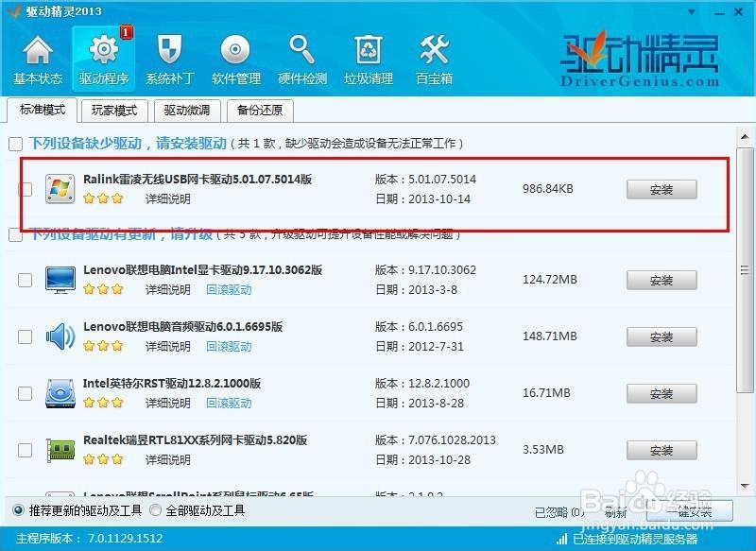Switch to 玩家模式 tab
Screen dimensions: 756x551
[x=114, y=111]
